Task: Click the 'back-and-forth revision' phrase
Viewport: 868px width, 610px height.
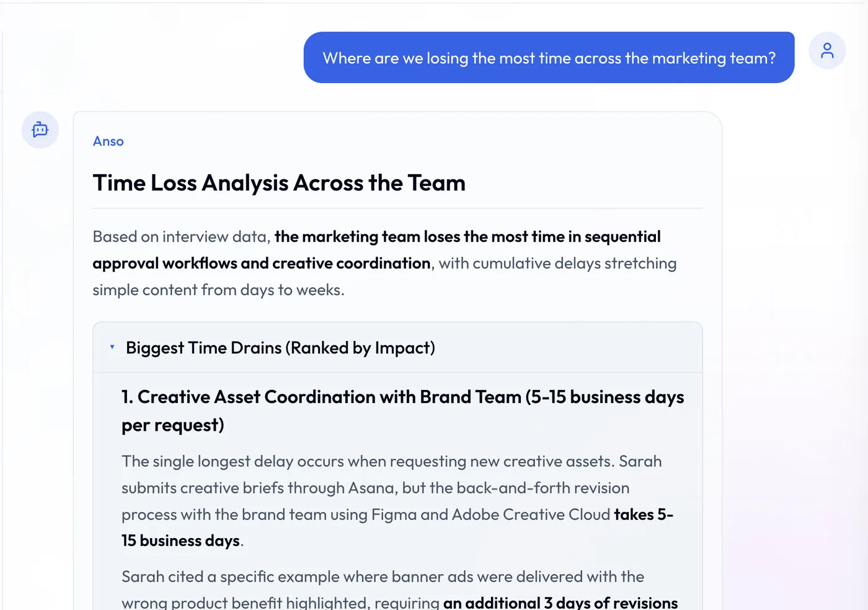Action: click(542, 488)
